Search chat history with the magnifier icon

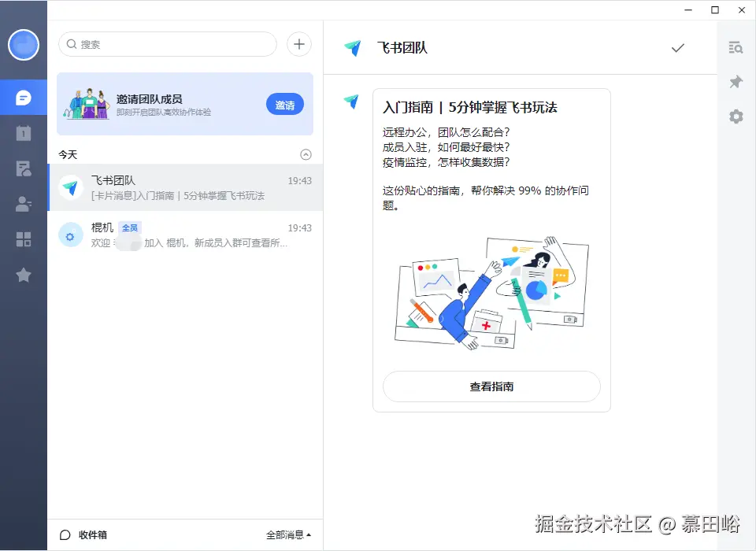736,47
